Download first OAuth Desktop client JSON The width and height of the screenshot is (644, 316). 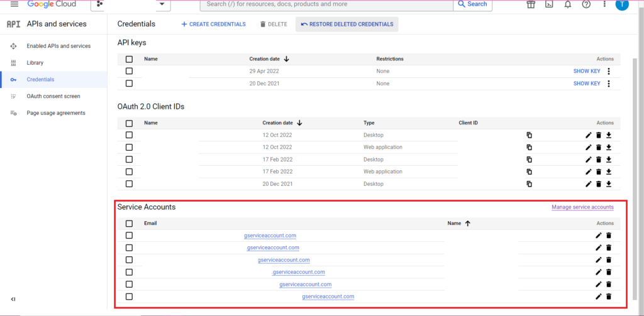(609, 135)
